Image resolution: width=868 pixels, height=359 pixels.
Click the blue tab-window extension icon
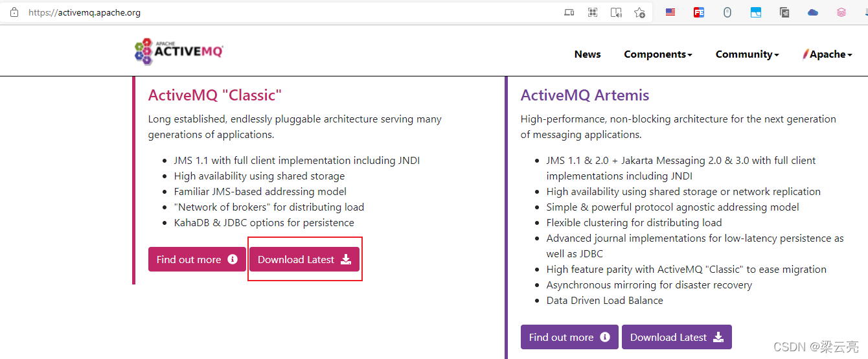[756, 12]
